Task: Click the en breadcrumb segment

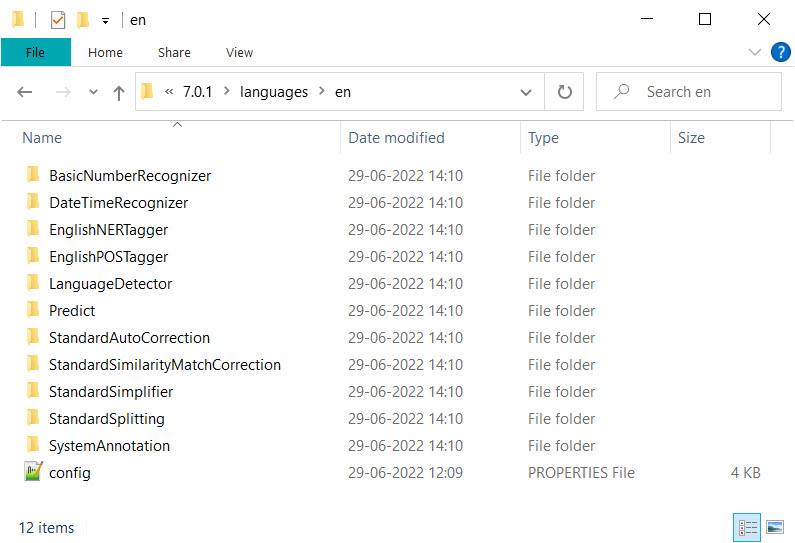Action: point(343,92)
